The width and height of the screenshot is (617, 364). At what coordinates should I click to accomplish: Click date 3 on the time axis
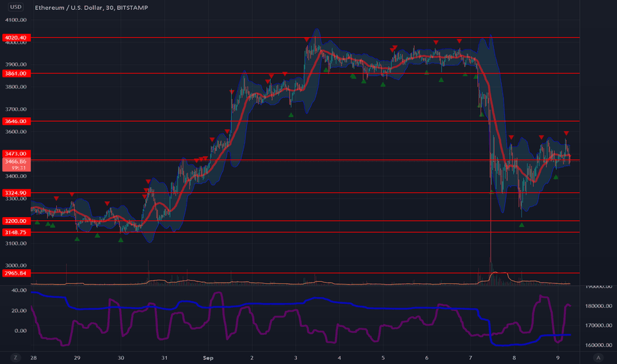[295, 357]
